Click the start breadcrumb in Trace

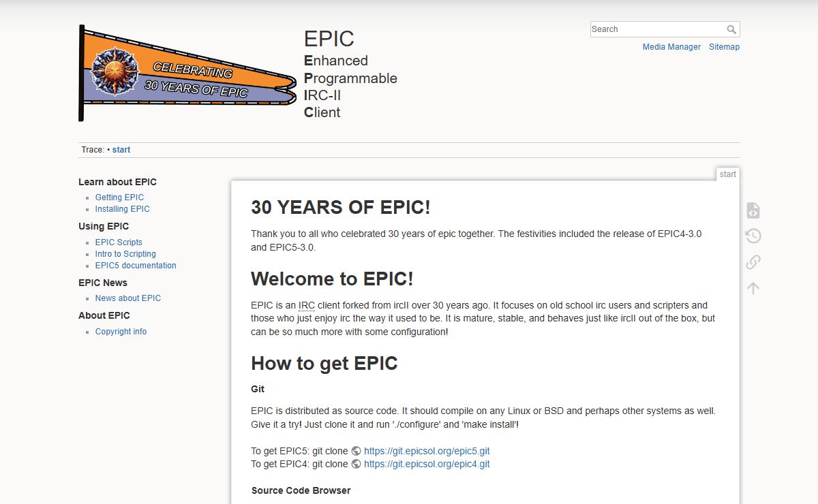point(121,150)
